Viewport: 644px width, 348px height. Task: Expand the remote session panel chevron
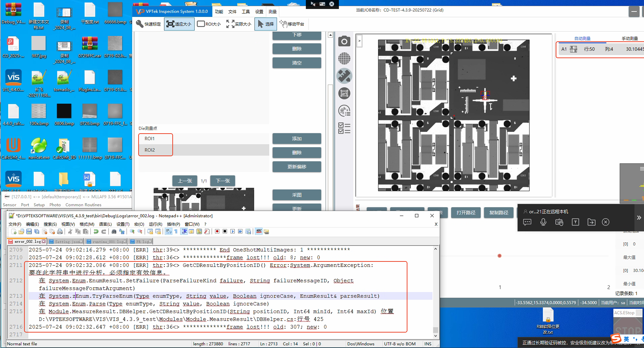coord(639,218)
